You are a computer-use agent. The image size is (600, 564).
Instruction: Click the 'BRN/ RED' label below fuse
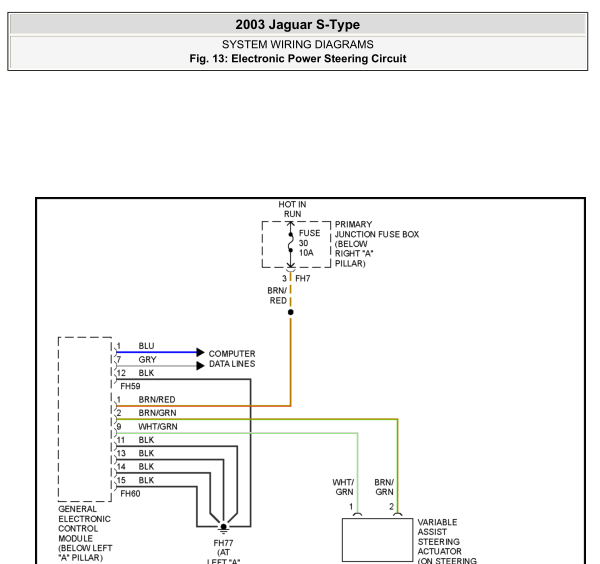[277, 295]
